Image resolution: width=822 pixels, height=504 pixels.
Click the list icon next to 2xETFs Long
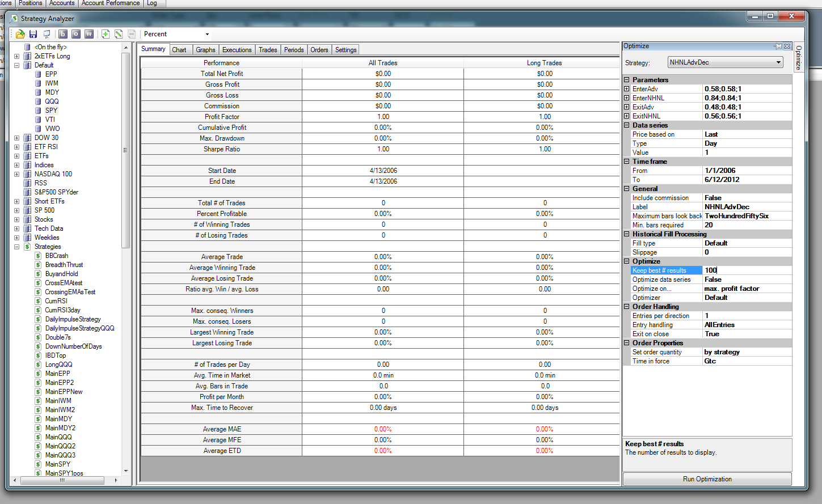click(x=27, y=56)
